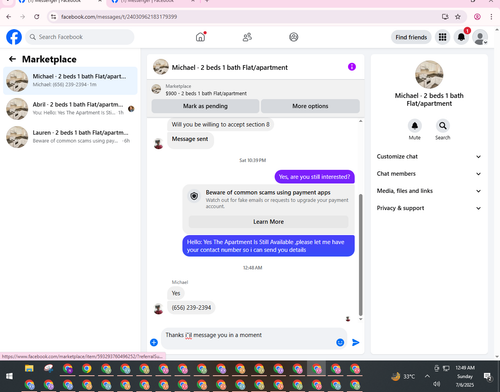Open File Explorer from taskbar

click(29, 369)
